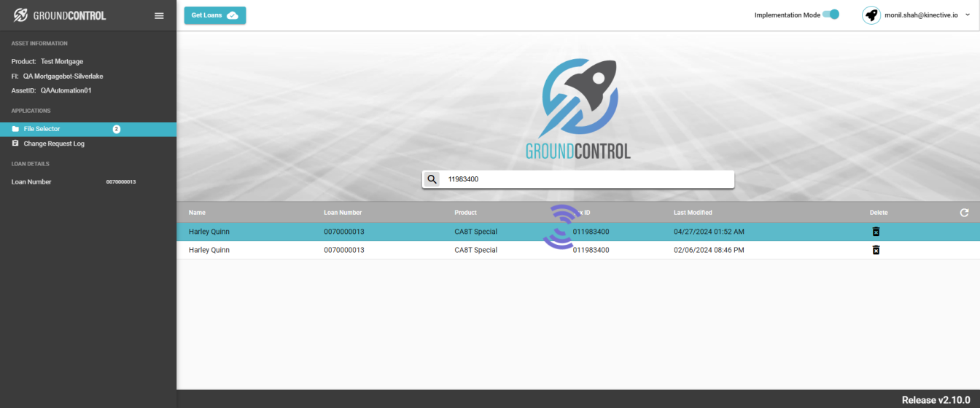Click the badge showing 2 on File Selector
980x408 pixels.
[116, 129]
